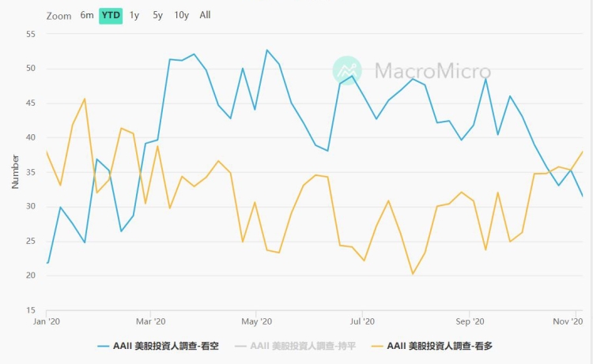Switch zoom range to 5y
This screenshot has height=364, width=593.
pyautogui.click(x=157, y=15)
